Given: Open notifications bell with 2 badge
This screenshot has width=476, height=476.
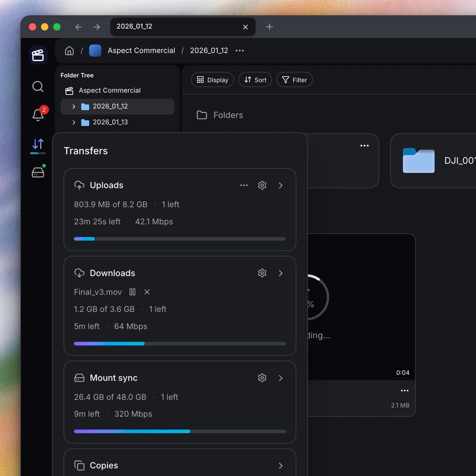Looking at the screenshot, I should 38,114.
